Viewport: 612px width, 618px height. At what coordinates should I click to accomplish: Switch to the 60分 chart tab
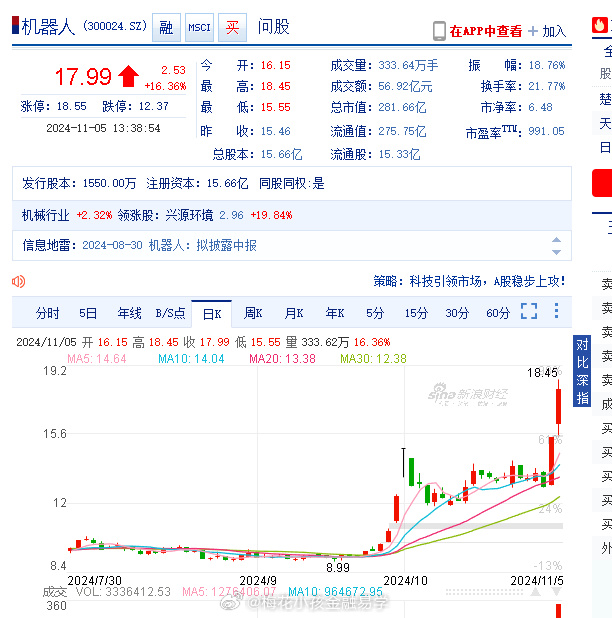pyautogui.click(x=498, y=313)
